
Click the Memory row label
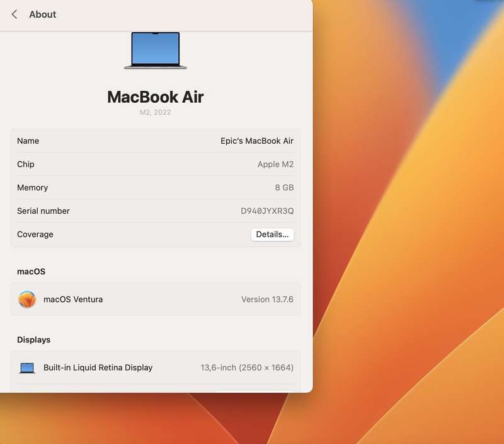tap(33, 187)
